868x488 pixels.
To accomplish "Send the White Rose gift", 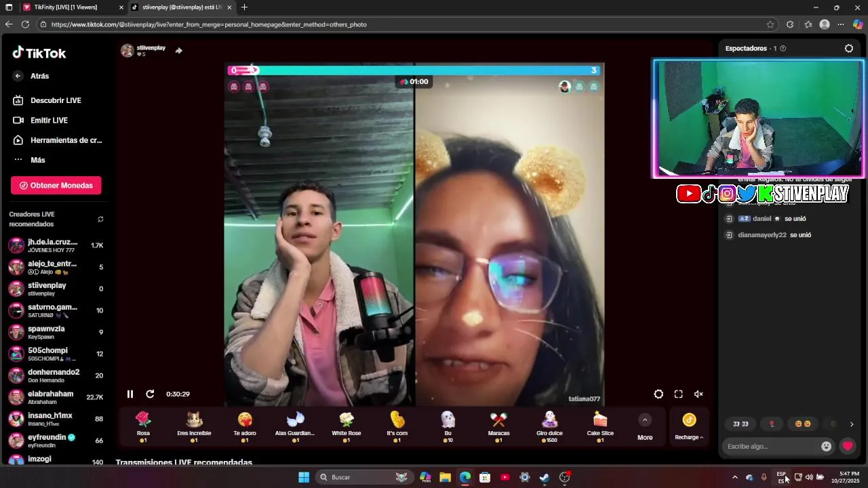I will coord(346,427).
